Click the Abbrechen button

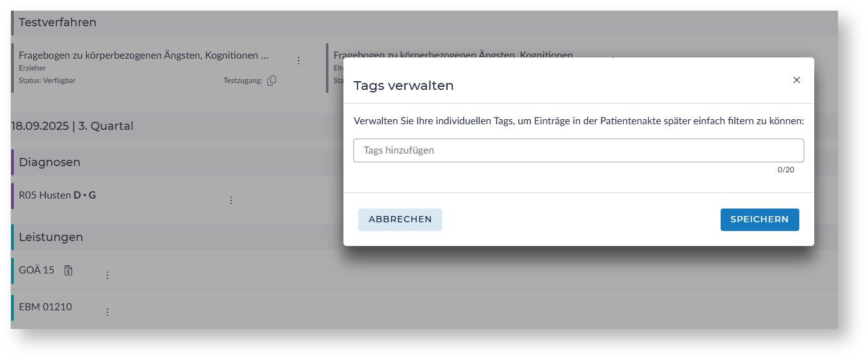click(x=400, y=220)
